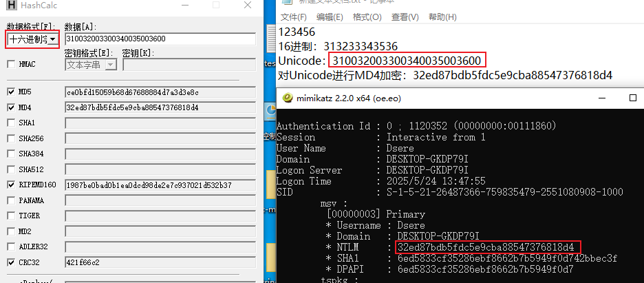The height and width of the screenshot is (283, 644).
Task: Click the Authentication Id line in mimikatz
Action: point(416,126)
